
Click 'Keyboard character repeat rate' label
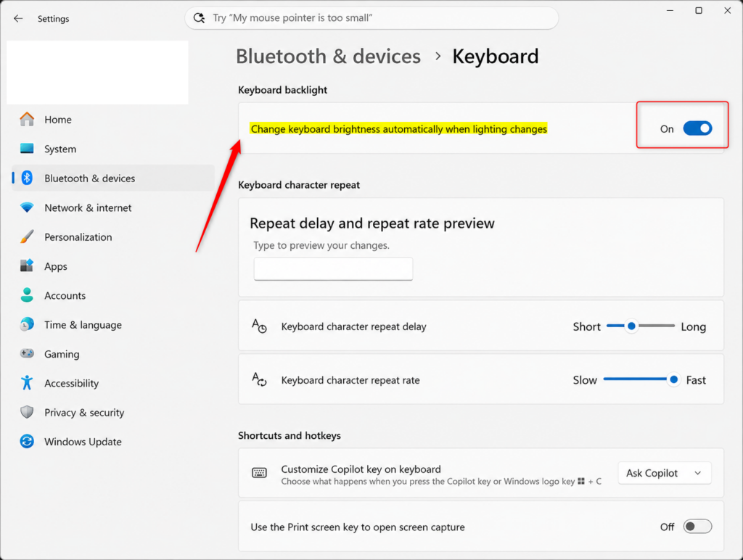(x=350, y=380)
